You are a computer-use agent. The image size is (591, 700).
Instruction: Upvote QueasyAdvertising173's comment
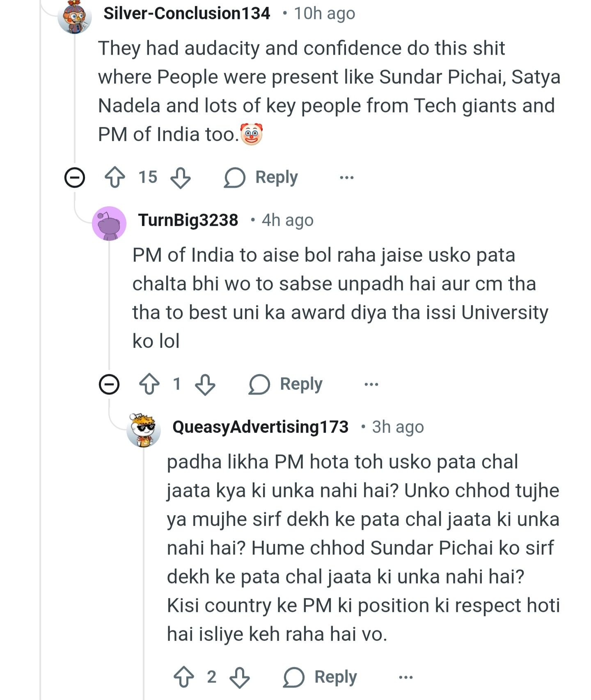184,677
